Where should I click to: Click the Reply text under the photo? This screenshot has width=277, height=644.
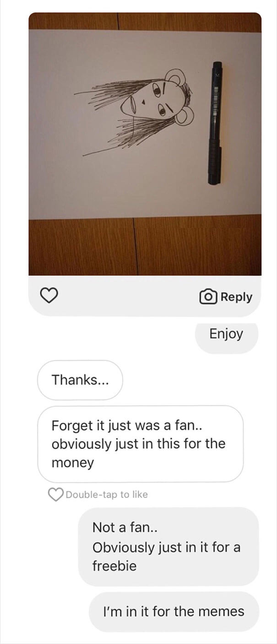click(x=236, y=297)
